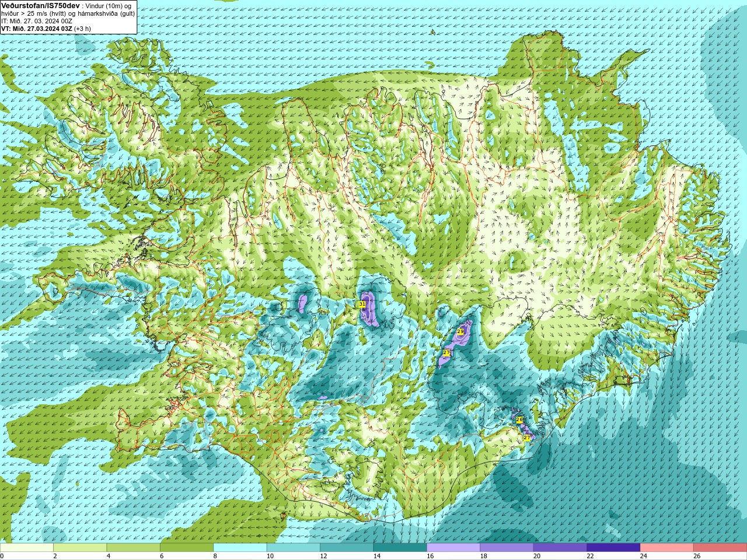
Task: Pick the dark green 6–8 legend swatch
Action: (x=187, y=548)
